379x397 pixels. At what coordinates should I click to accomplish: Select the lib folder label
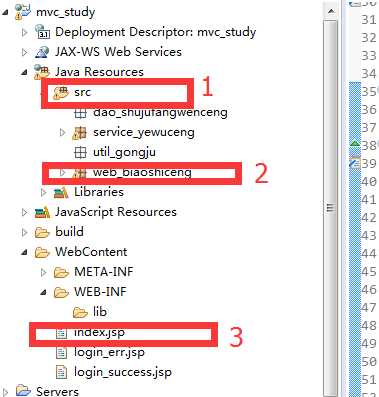pyautogui.click(x=100, y=312)
